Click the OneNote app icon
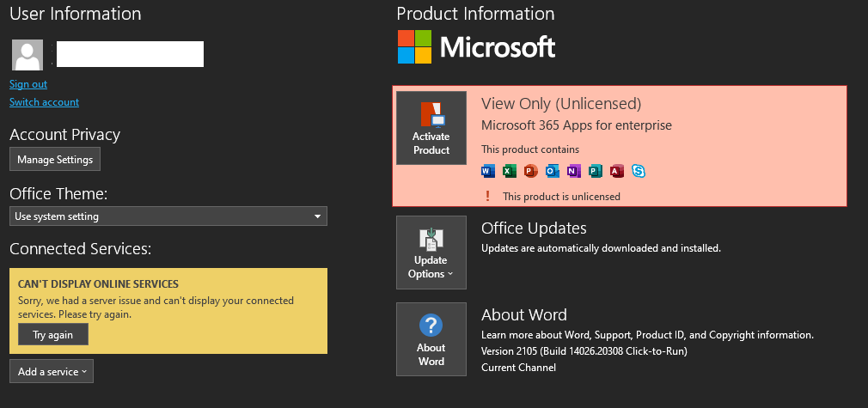 point(573,171)
